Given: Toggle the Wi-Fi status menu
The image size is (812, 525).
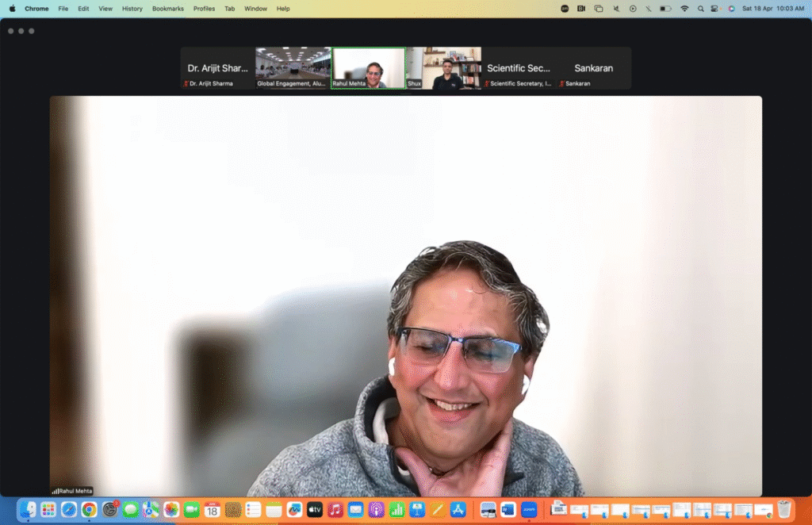Looking at the screenshot, I should tap(684, 9).
